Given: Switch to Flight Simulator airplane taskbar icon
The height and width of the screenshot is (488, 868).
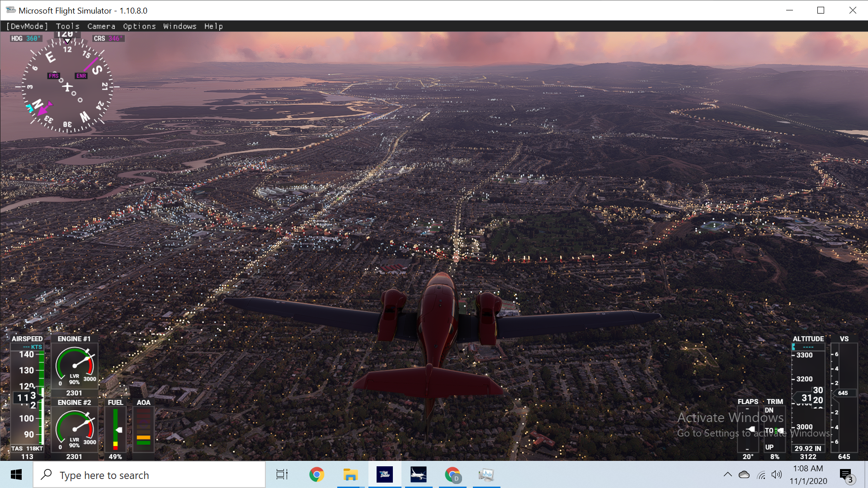Looking at the screenshot, I should point(419,474).
